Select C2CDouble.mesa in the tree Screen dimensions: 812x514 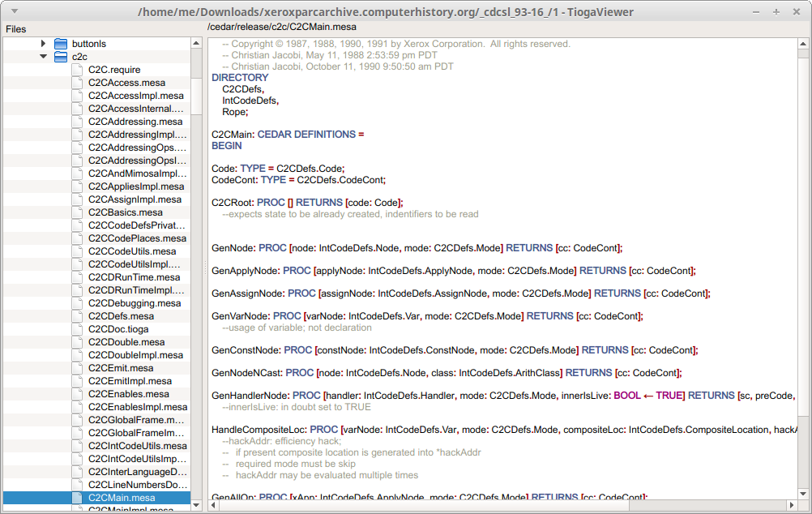127,342
